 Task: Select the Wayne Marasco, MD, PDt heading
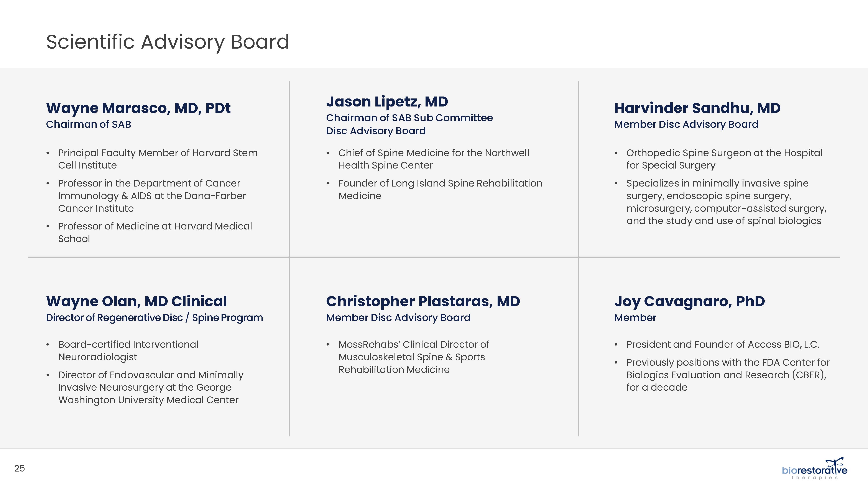click(138, 108)
